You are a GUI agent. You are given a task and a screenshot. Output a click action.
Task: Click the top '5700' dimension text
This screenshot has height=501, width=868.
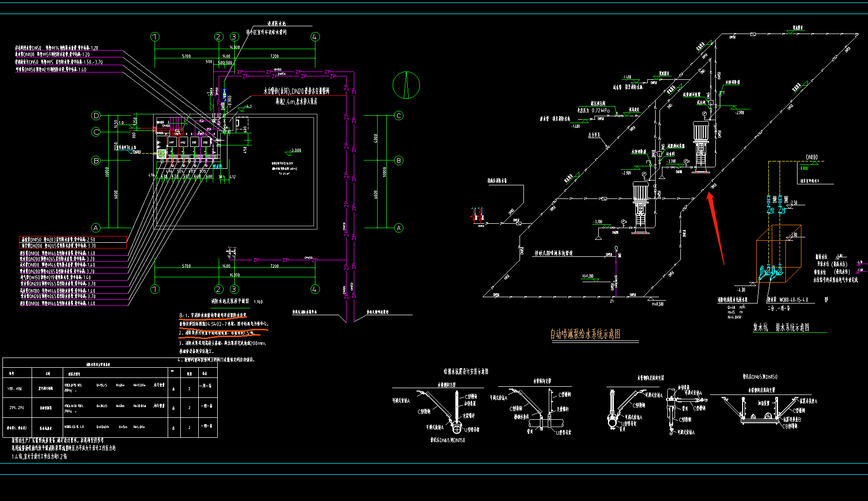click(186, 56)
